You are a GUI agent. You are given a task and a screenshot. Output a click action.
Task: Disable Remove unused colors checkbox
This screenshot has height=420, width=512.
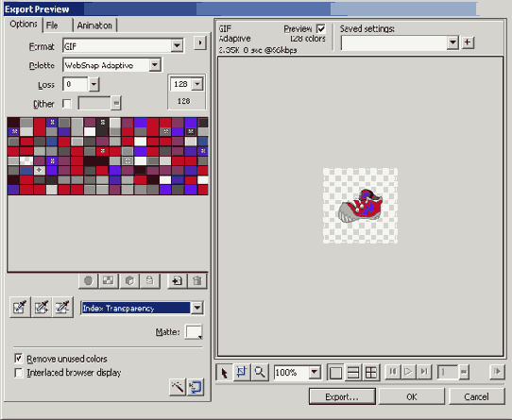[19, 359]
